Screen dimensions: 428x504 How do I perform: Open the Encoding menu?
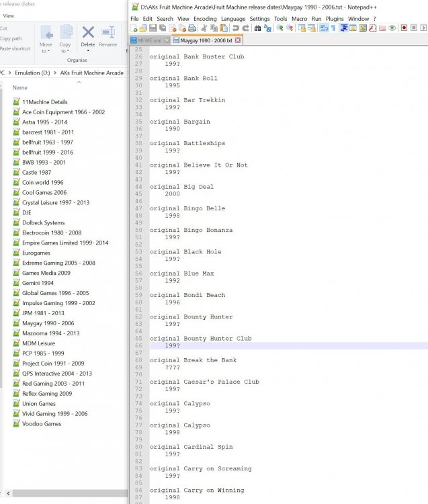pos(205,19)
